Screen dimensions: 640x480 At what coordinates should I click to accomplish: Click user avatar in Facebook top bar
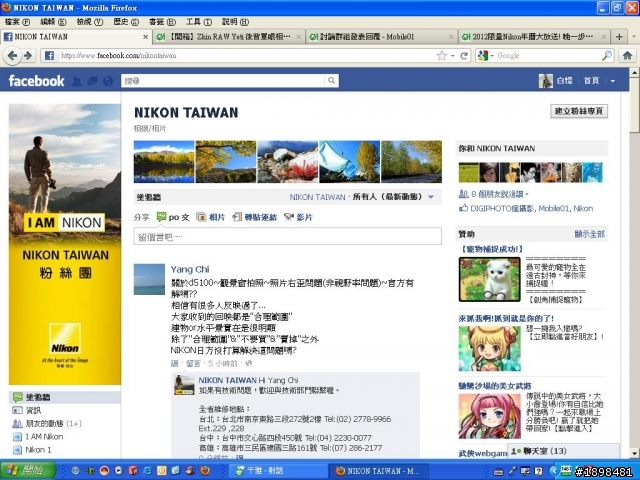click(545, 81)
